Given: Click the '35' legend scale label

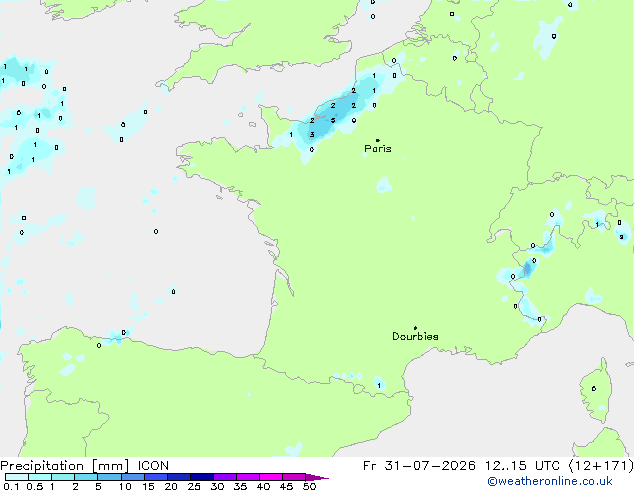Looking at the screenshot, I should [240, 486].
